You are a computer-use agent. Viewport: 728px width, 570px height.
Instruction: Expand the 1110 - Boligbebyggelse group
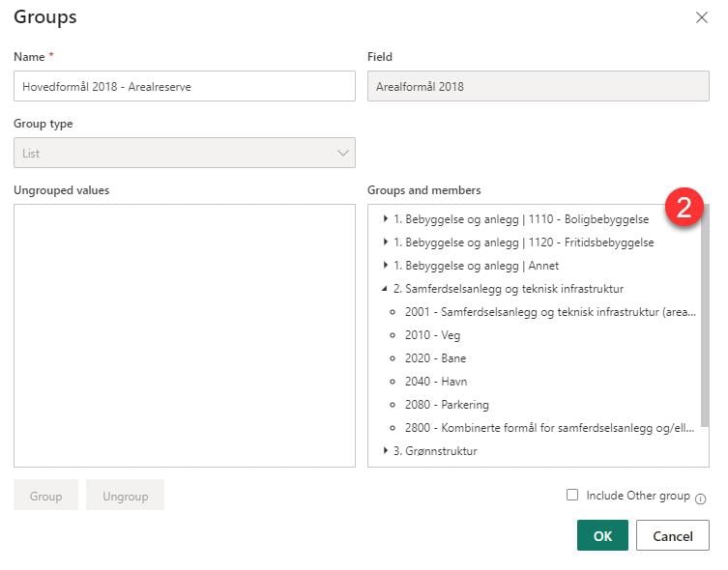[x=386, y=219]
